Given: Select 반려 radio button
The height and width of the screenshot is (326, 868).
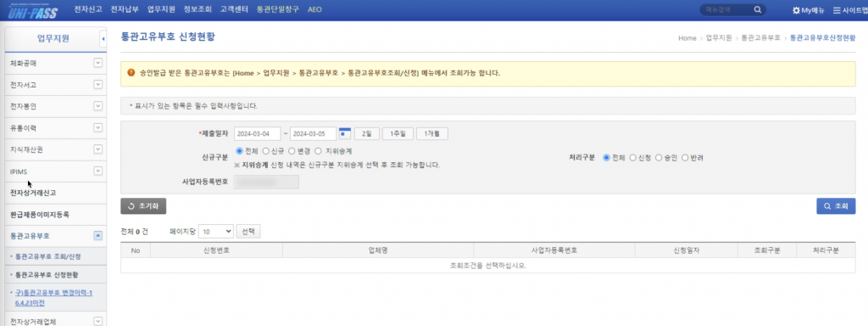Looking at the screenshot, I should click(685, 158).
